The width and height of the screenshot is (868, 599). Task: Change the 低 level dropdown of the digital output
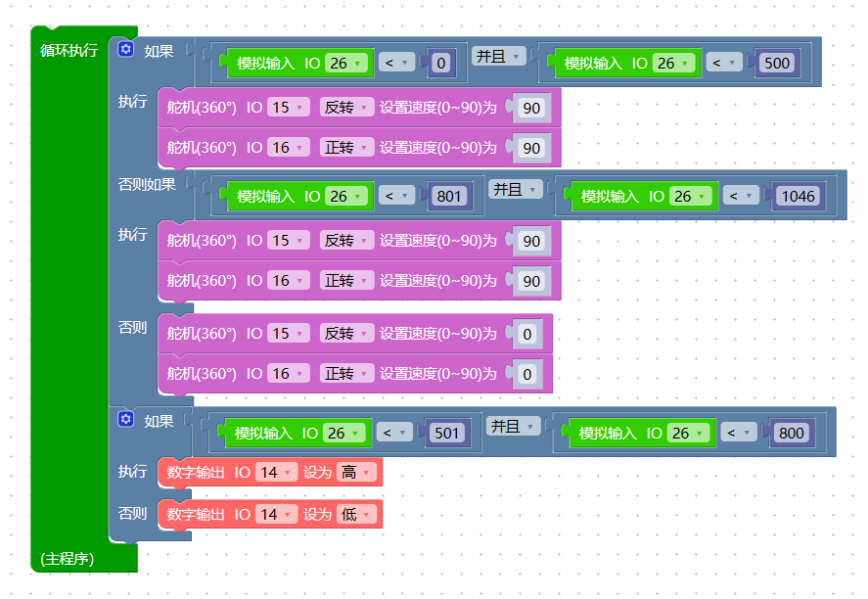coord(356,514)
